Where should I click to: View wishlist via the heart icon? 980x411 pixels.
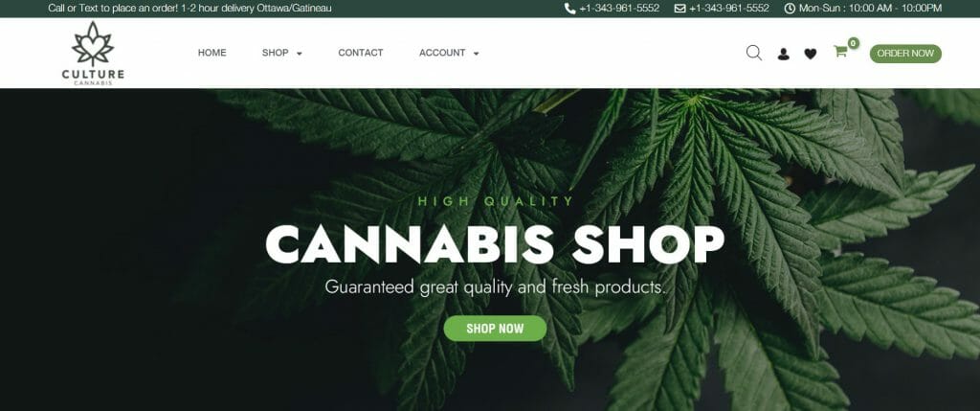tap(810, 55)
